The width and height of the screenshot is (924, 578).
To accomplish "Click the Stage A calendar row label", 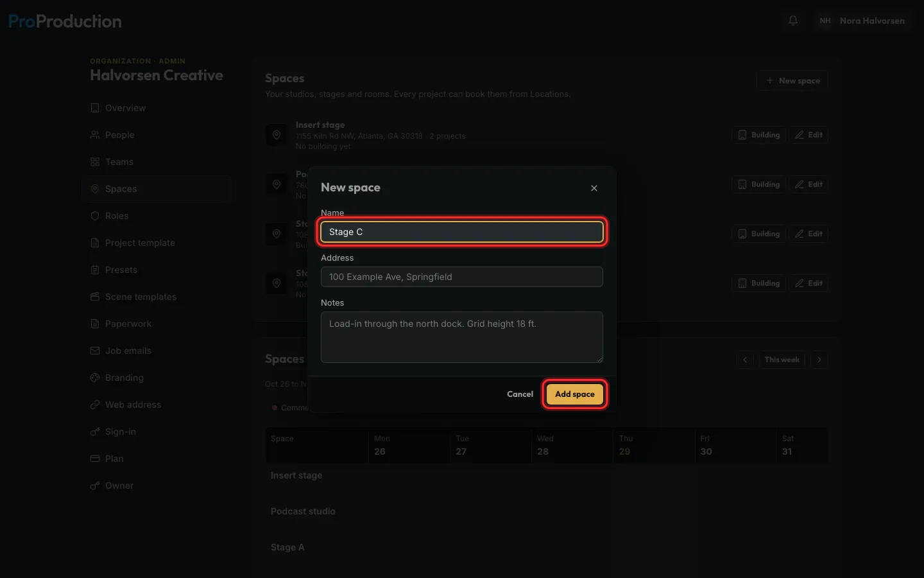I will [287, 547].
